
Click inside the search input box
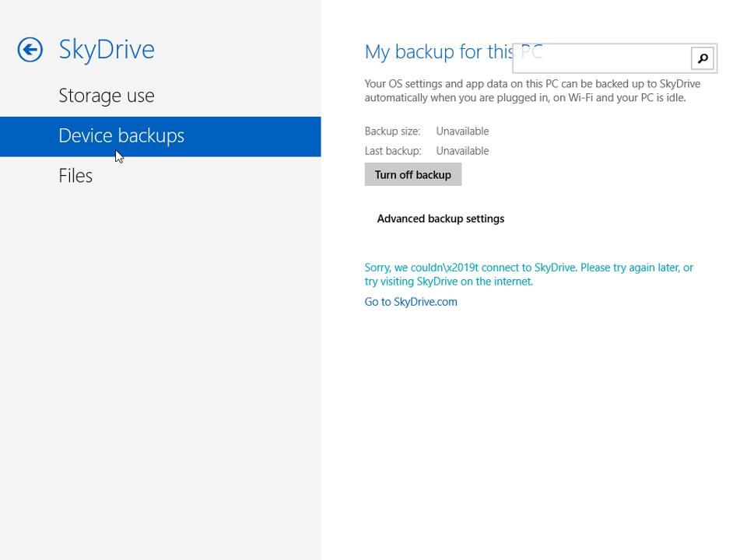click(601, 58)
